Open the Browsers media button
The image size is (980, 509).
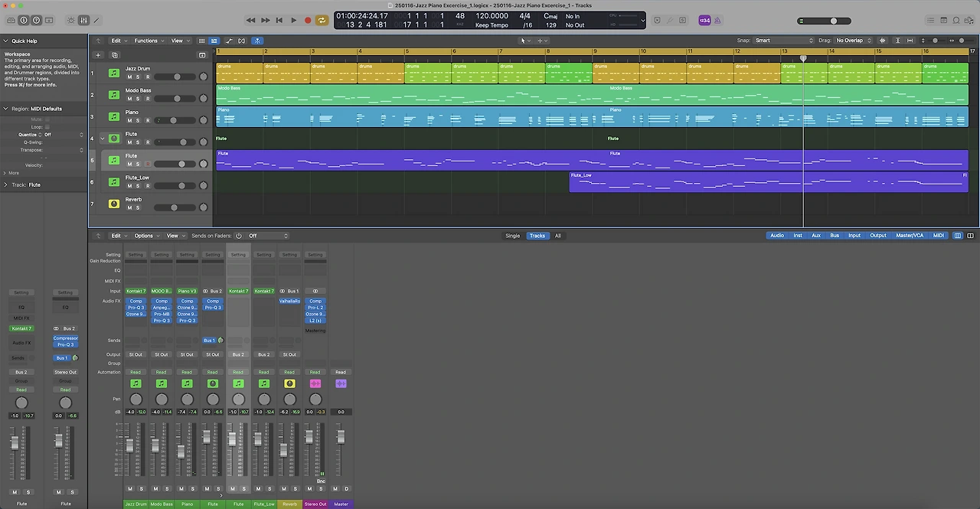coord(970,20)
